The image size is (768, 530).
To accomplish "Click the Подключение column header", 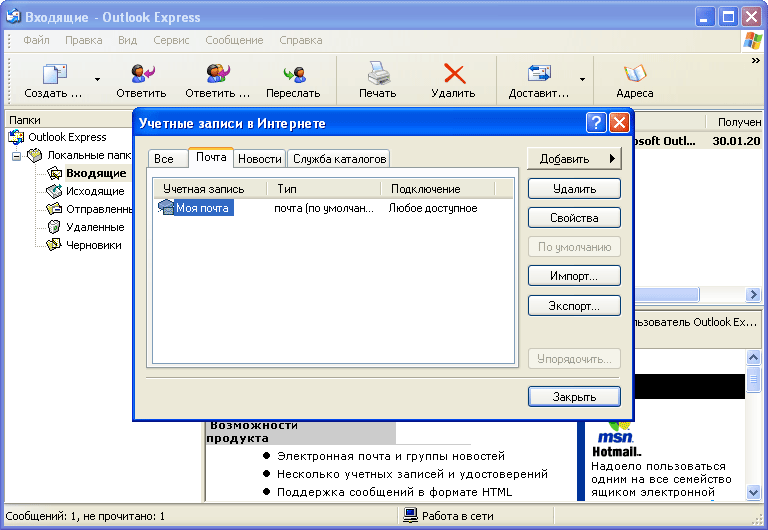I will pos(438,189).
